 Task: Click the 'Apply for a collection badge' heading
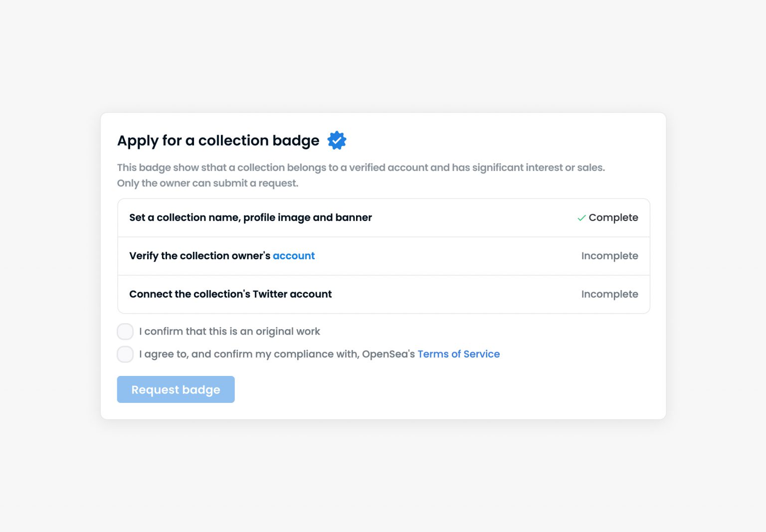pos(218,141)
